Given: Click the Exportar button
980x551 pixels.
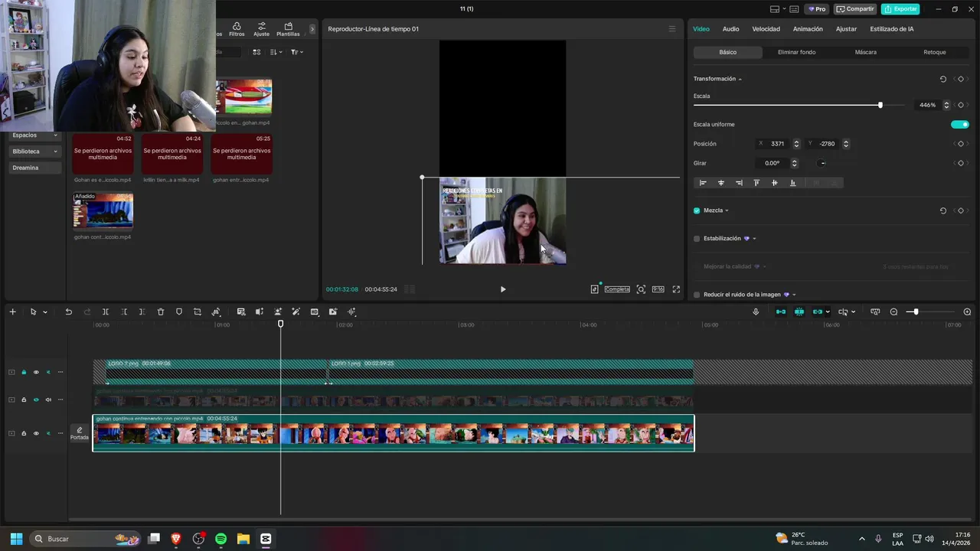Looking at the screenshot, I should (x=900, y=9).
